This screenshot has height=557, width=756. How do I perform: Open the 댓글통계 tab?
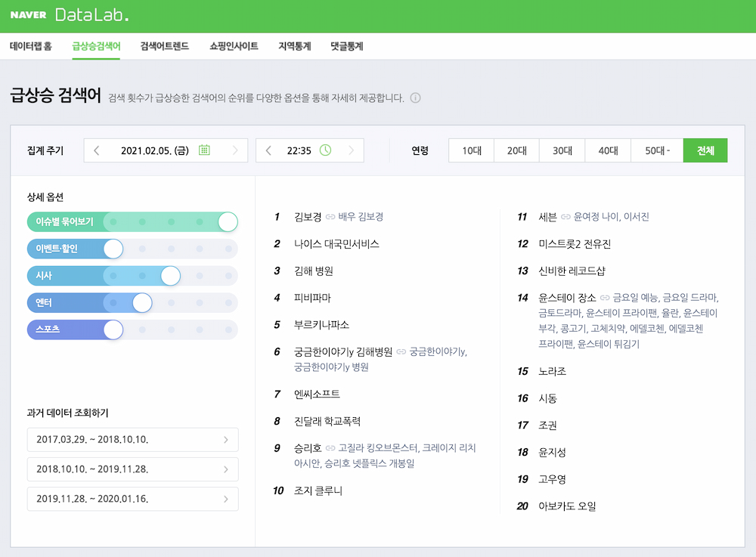tap(347, 46)
